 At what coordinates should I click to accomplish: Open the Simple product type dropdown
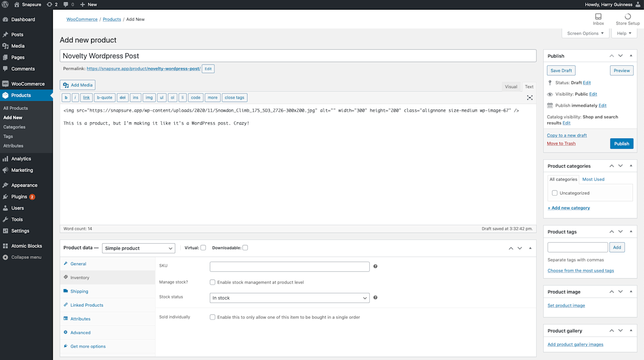(x=138, y=248)
